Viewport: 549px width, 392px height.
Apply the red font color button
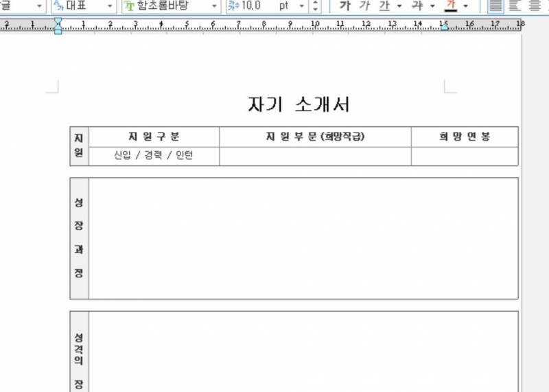click(x=451, y=5)
